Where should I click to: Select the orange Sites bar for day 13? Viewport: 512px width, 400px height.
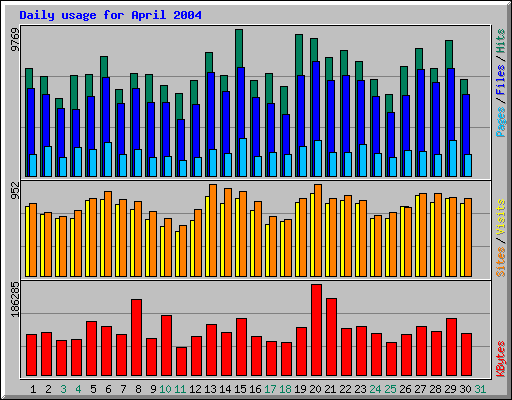[x=213, y=230]
